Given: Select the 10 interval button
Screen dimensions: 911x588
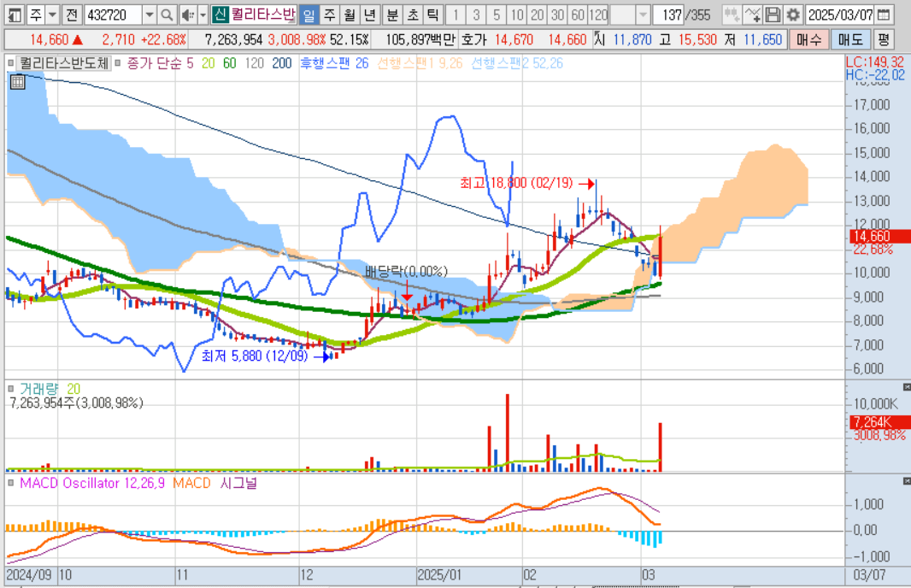Looking at the screenshot, I should point(517,15).
